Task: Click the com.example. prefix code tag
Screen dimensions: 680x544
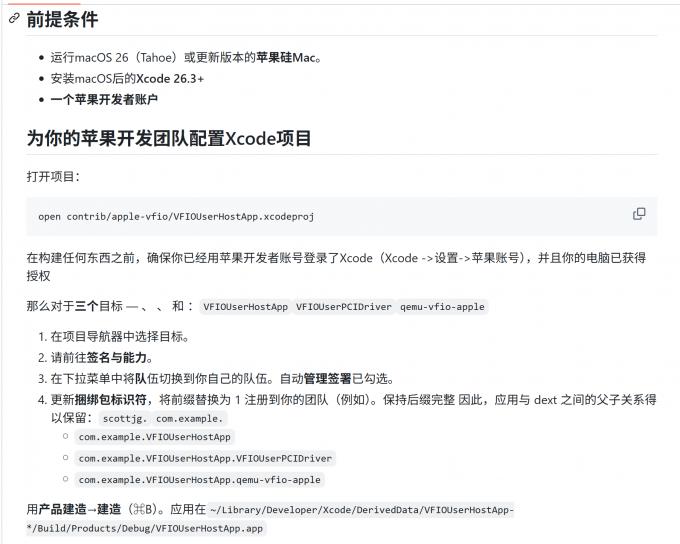Action: [190, 419]
